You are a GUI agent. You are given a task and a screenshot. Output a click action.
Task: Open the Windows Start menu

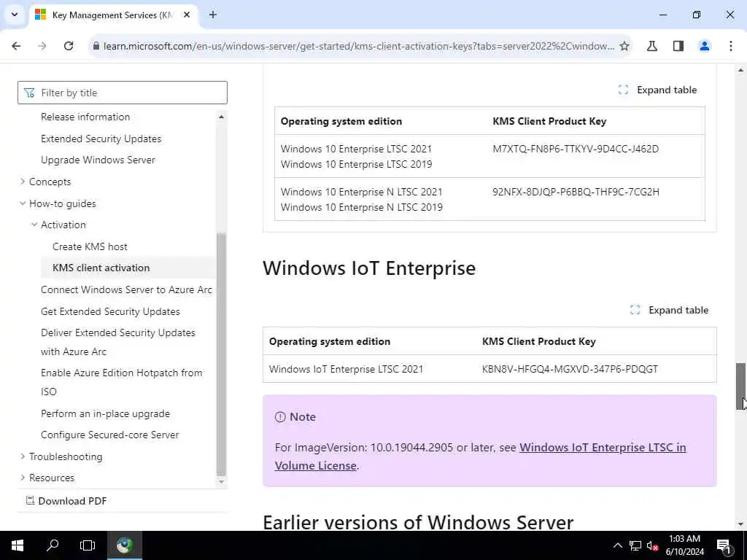pyautogui.click(x=18, y=545)
